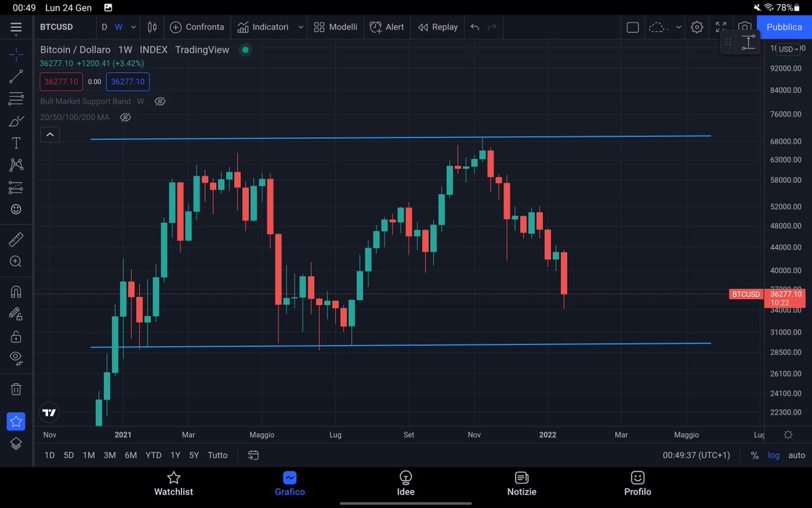Viewport: 812px width, 508px height.
Task: Open chart settings gear
Action: (x=697, y=28)
